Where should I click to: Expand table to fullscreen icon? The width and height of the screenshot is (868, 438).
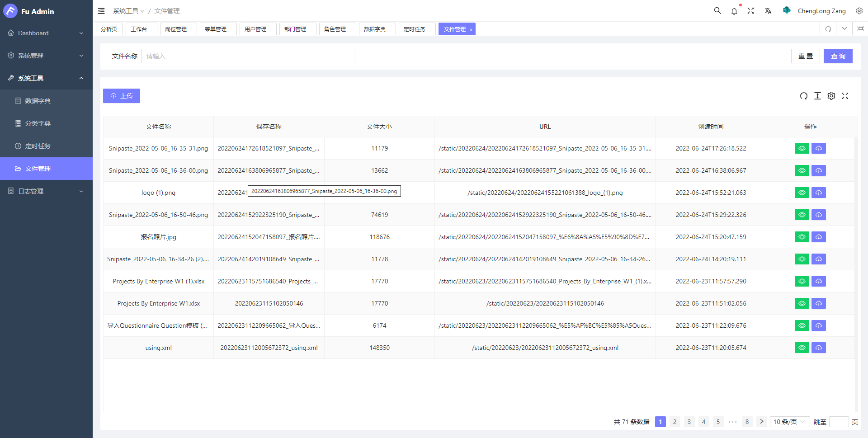coord(845,96)
